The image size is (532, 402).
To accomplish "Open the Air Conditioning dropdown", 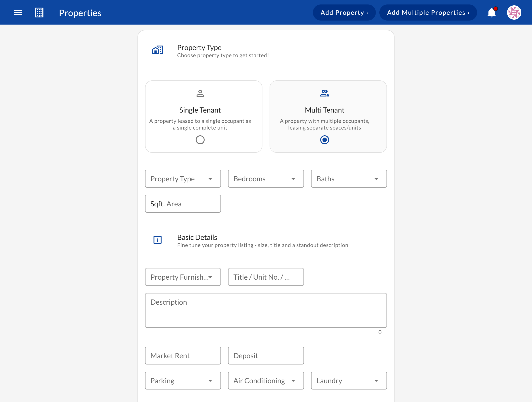I will coord(266,380).
